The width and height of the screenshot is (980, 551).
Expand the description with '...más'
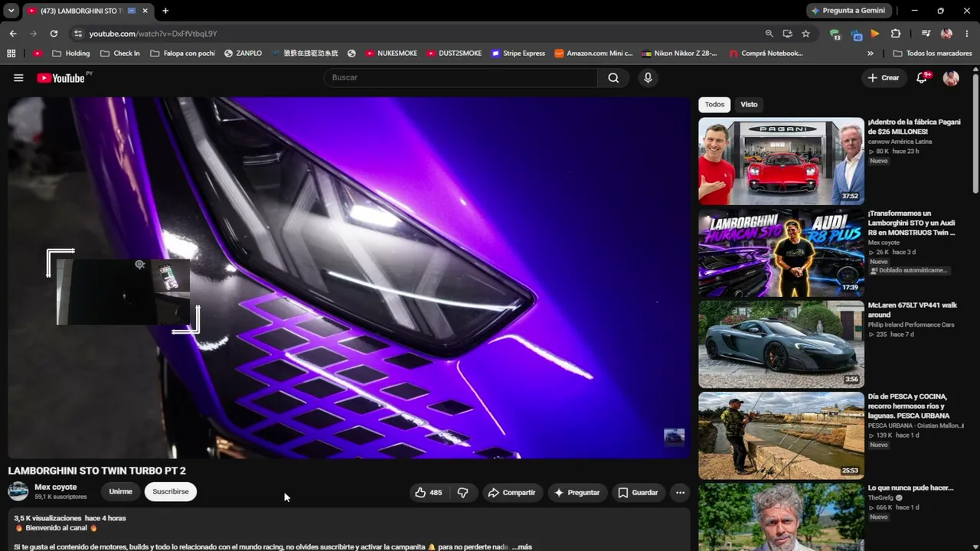[522, 547]
